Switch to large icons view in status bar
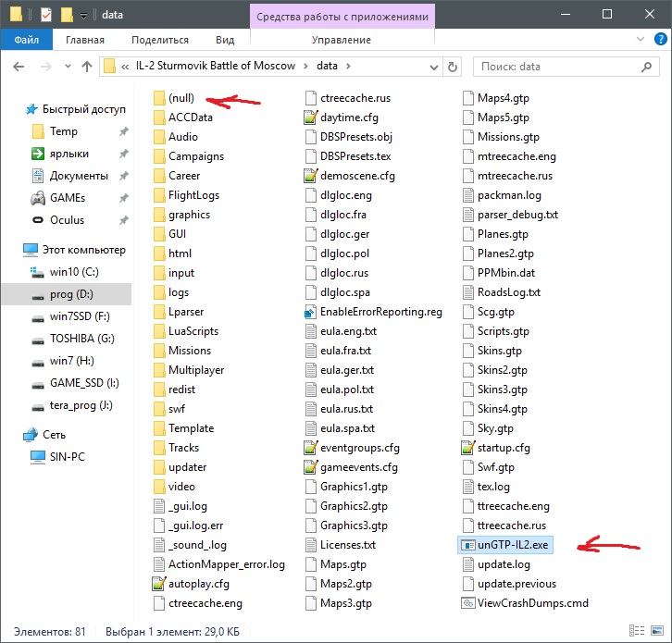Image resolution: width=672 pixels, height=643 pixels. 657,631
